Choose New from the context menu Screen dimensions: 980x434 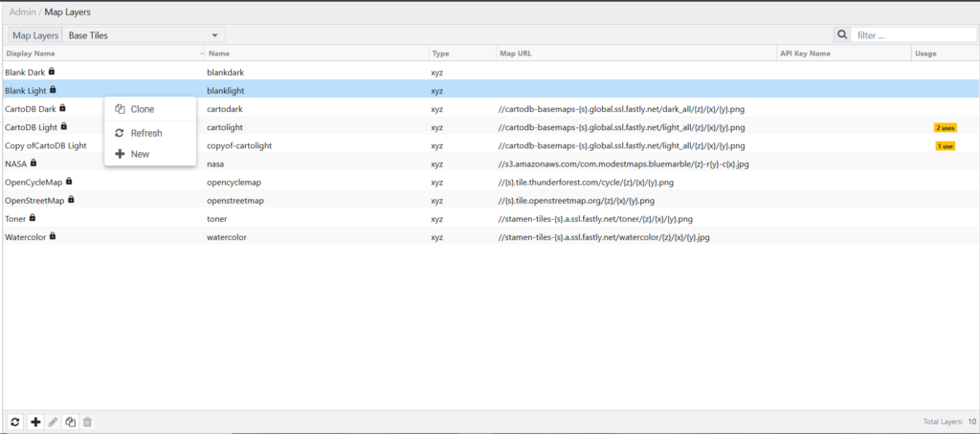(x=150, y=154)
